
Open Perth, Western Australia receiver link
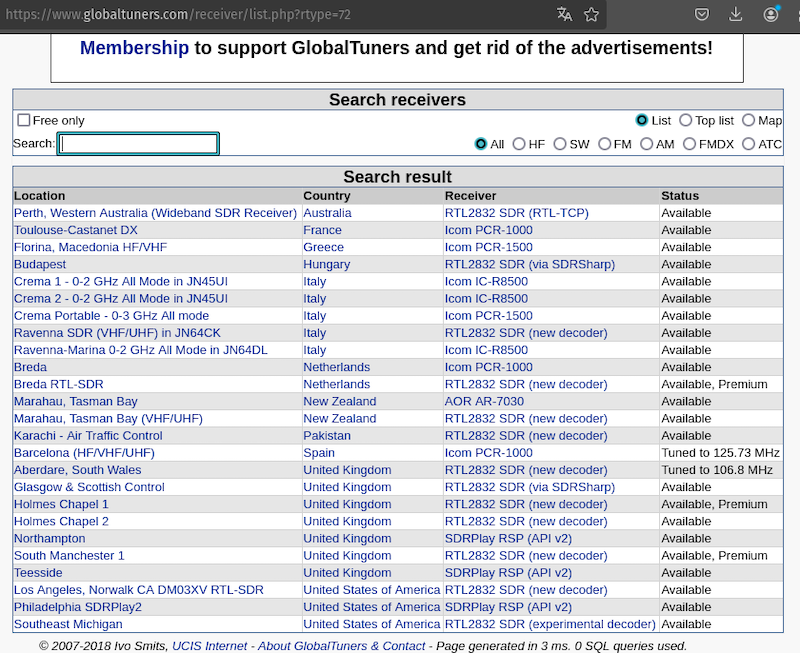pos(155,213)
